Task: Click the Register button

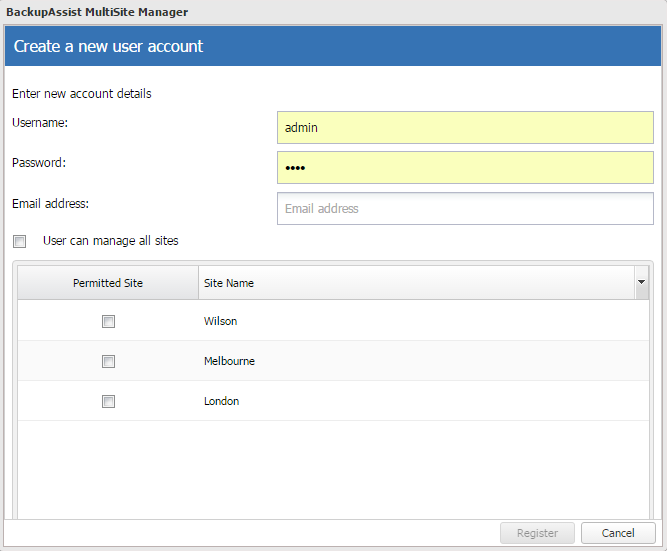Action: pyautogui.click(x=537, y=533)
